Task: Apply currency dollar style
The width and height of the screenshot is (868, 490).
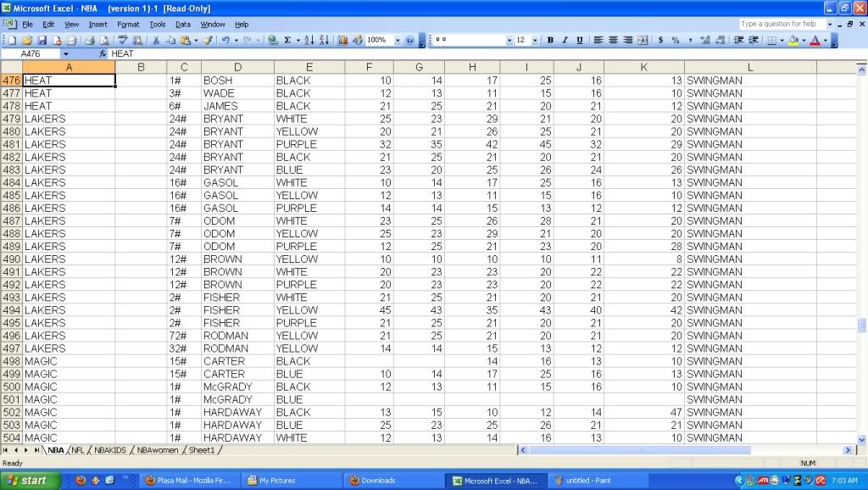Action: coord(660,40)
